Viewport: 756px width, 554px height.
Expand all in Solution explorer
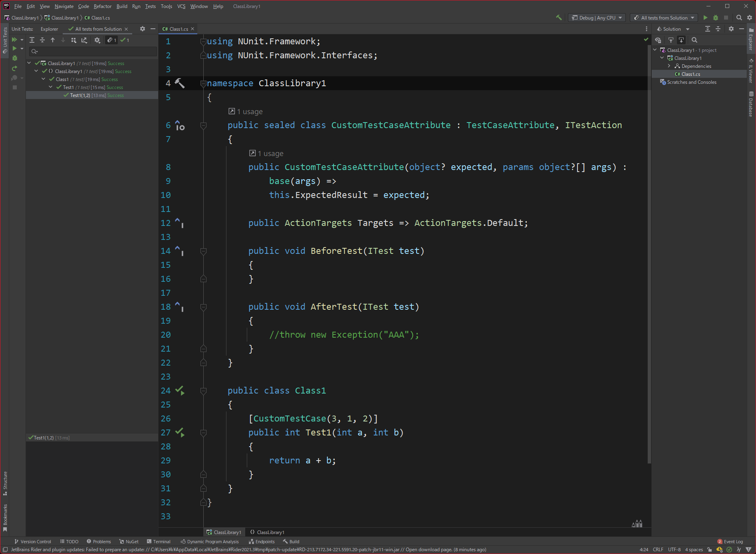click(708, 29)
